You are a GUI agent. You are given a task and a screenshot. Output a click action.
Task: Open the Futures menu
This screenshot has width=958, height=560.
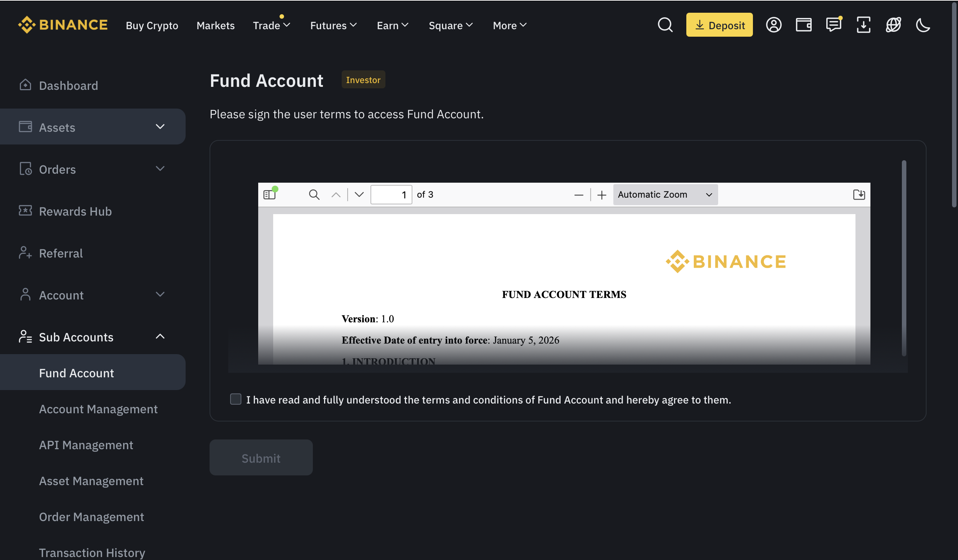click(x=333, y=25)
